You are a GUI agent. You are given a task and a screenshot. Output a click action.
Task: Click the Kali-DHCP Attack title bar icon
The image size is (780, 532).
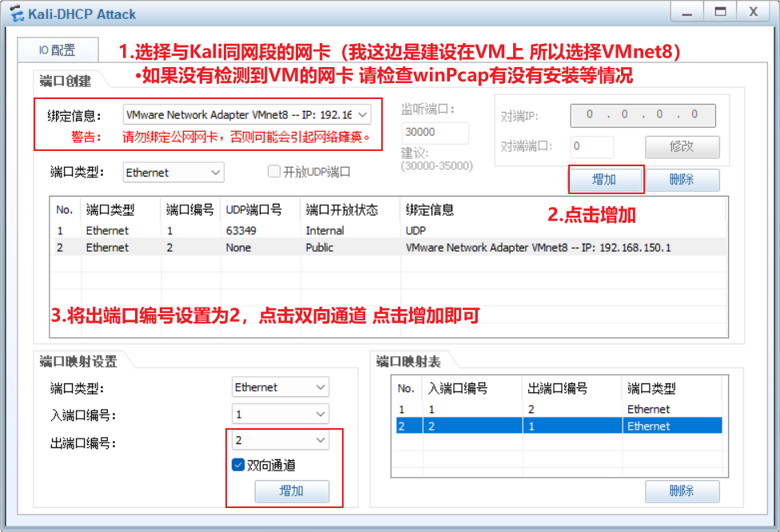pyautogui.click(x=17, y=14)
